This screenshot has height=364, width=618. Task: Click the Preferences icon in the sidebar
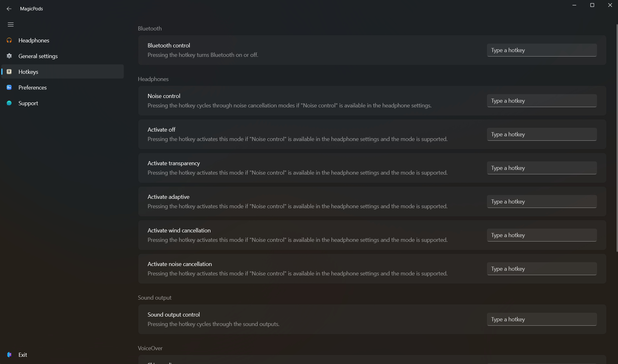click(9, 87)
